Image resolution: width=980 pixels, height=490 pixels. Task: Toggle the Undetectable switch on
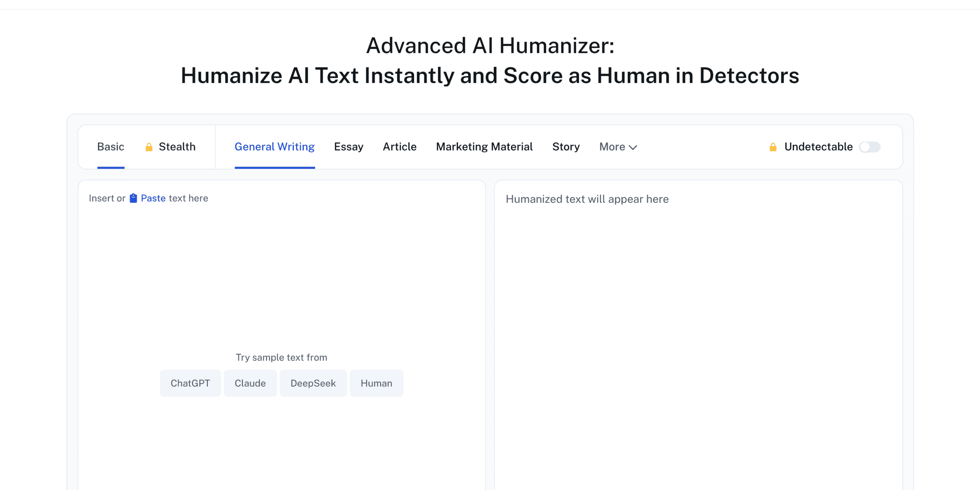tap(870, 147)
